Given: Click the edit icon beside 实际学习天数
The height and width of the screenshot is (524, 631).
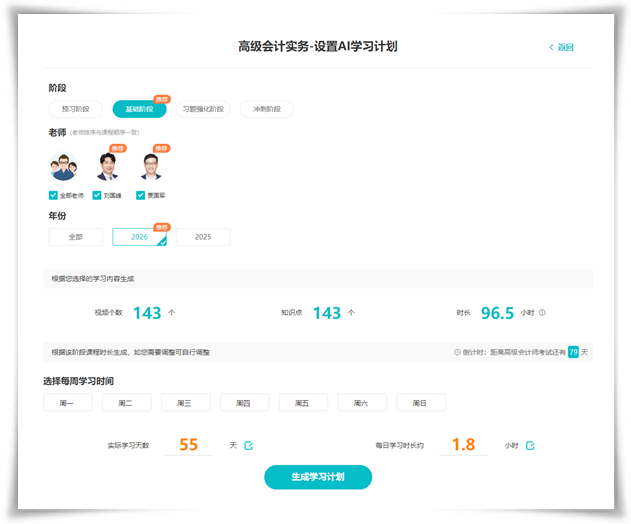Looking at the screenshot, I should pos(249,445).
